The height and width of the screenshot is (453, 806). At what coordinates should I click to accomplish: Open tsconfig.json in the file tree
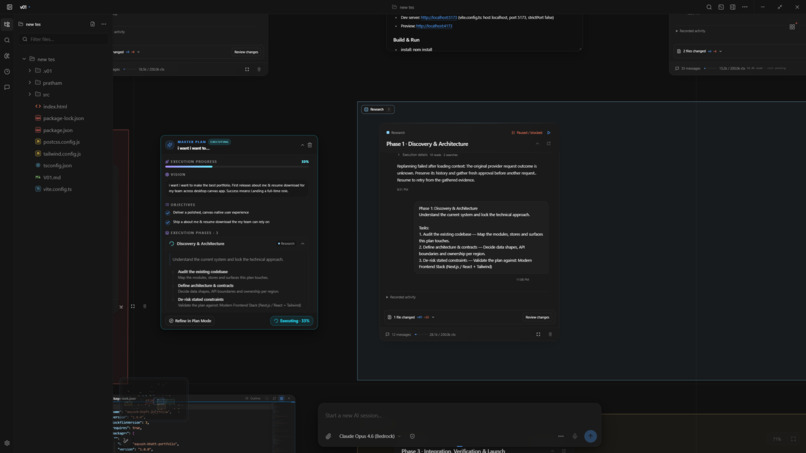click(57, 166)
